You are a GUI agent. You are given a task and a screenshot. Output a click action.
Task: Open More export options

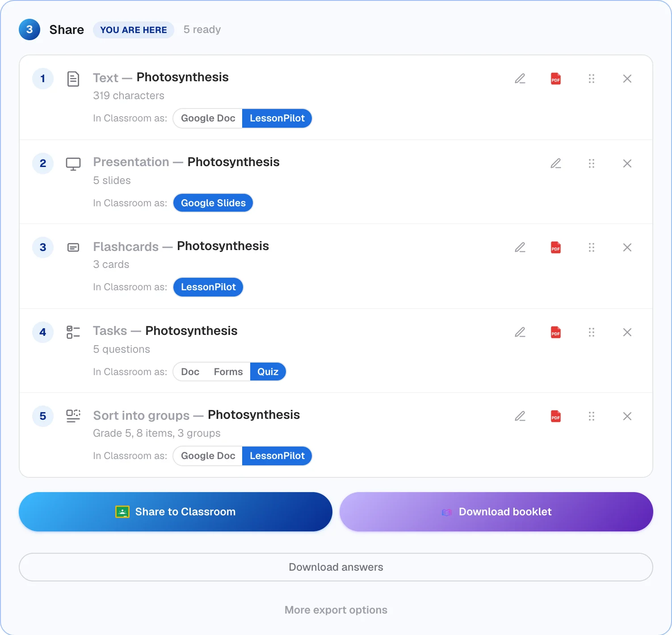coord(336,610)
